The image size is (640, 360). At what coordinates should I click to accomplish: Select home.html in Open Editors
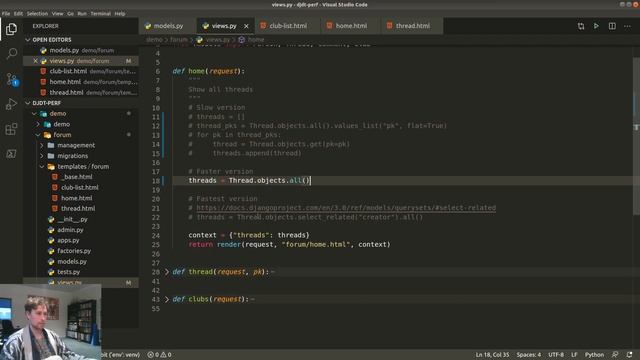(x=65, y=82)
